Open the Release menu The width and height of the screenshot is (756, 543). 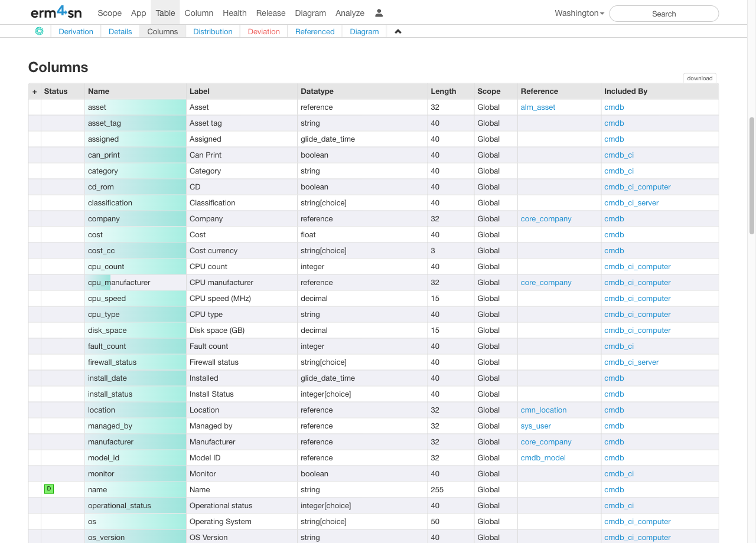(x=271, y=12)
